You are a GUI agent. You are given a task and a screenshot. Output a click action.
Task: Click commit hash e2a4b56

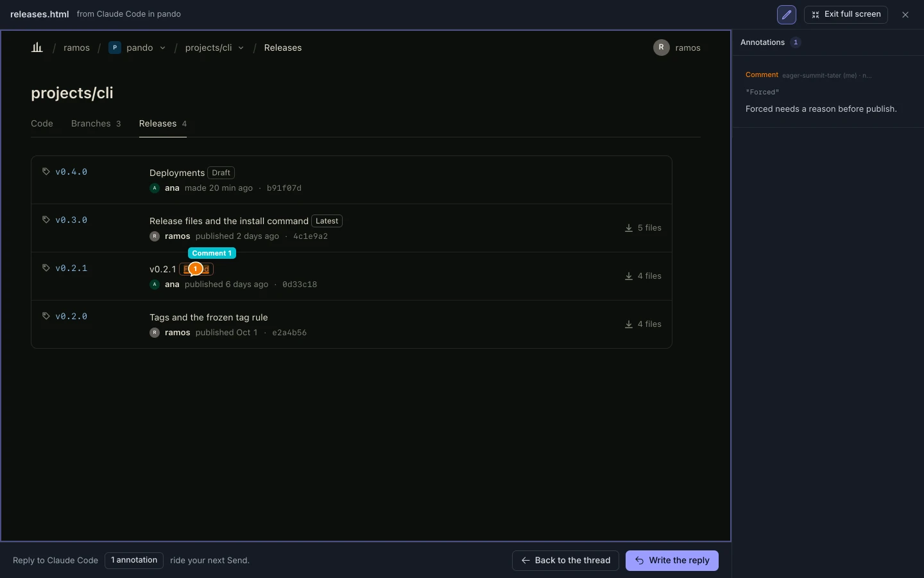click(289, 333)
